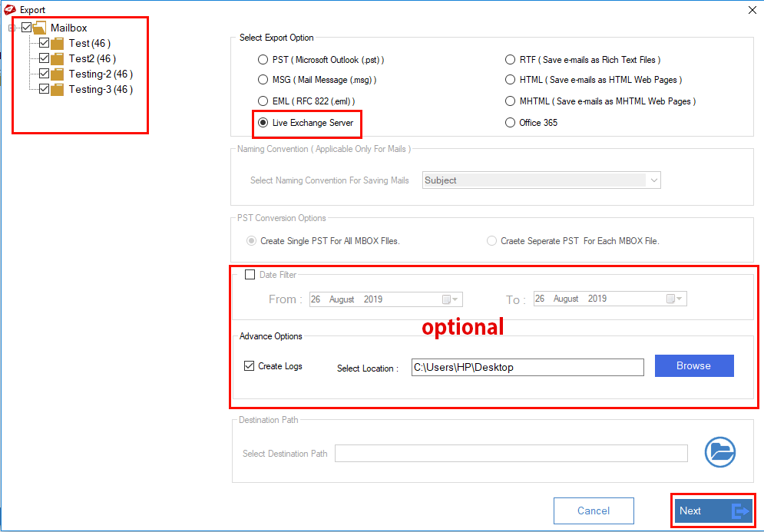Select the Test (46) tree label
The width and height of the screenshot is (764, 532).
(90, 43)
